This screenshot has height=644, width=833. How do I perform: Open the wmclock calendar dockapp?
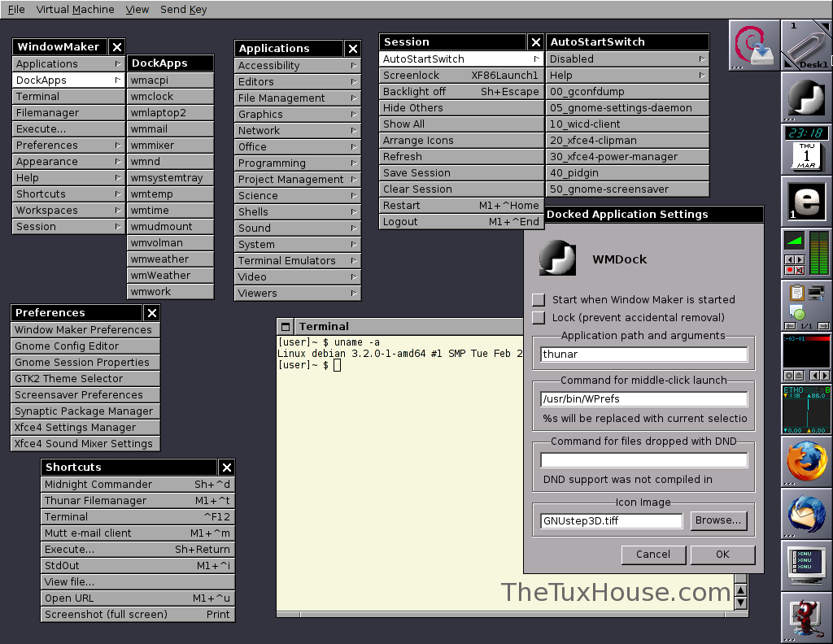coord(806,149)
